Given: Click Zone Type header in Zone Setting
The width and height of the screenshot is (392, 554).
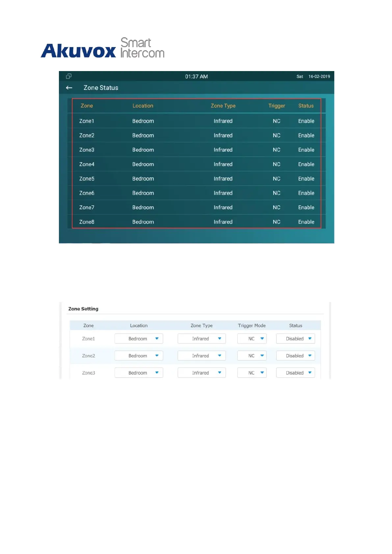Looking at the screenshot, I should (x=201, y=325).
